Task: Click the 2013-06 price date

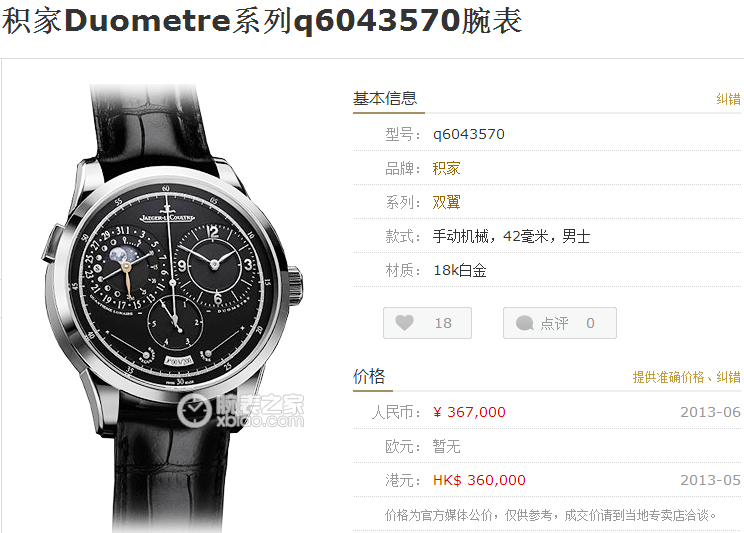Action: point(710,412)
